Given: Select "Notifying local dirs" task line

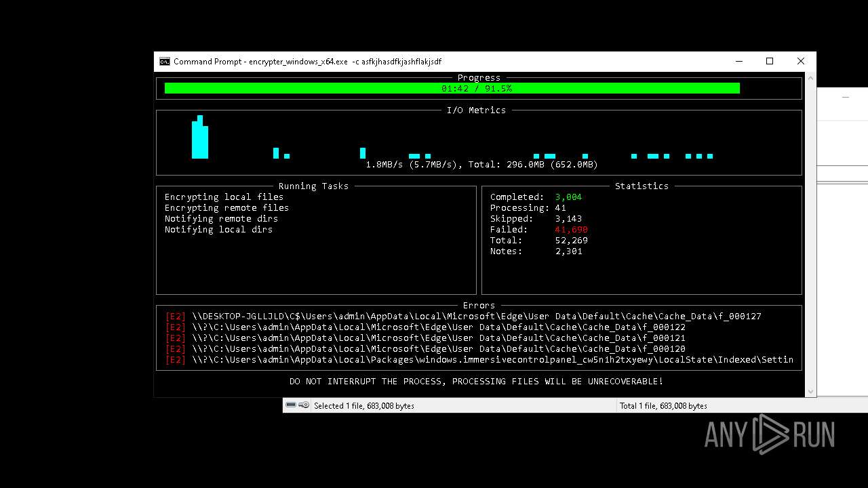Looking at the screenshot, I should pyautogui.click(x=219, y=230).
